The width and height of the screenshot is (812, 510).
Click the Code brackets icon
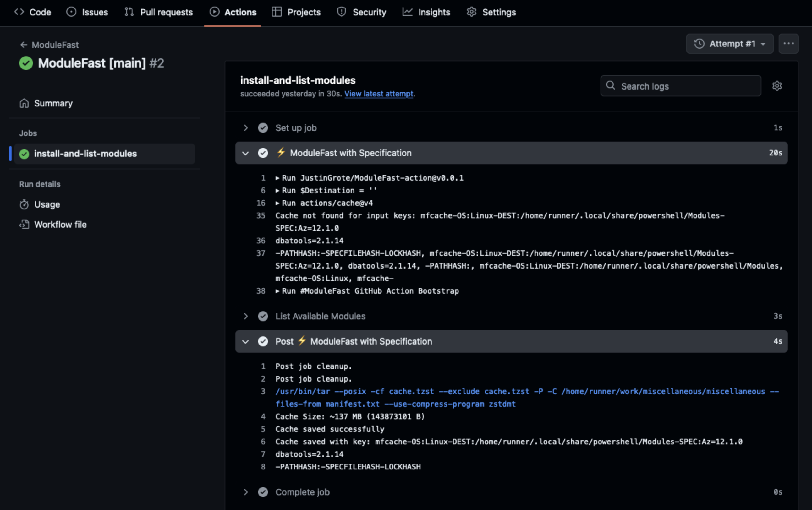point(19,12)
